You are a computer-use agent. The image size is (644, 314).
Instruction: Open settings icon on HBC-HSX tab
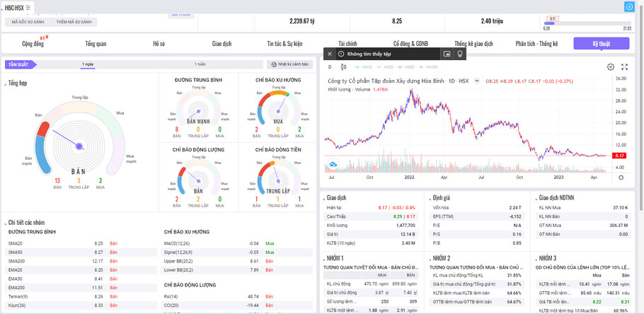click(28, 7)
